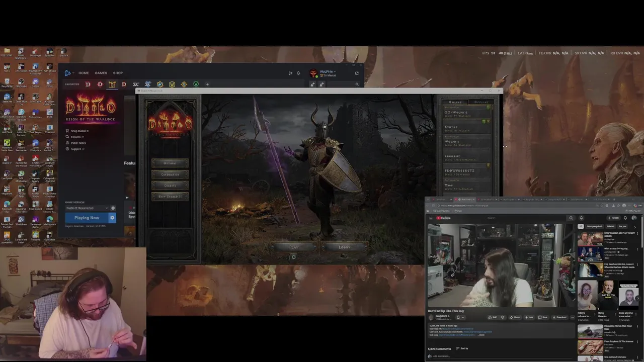This screenshot has height=362, width=644.
Task: Open World of Warcraft icon in favorites
Action: point(172,84)
